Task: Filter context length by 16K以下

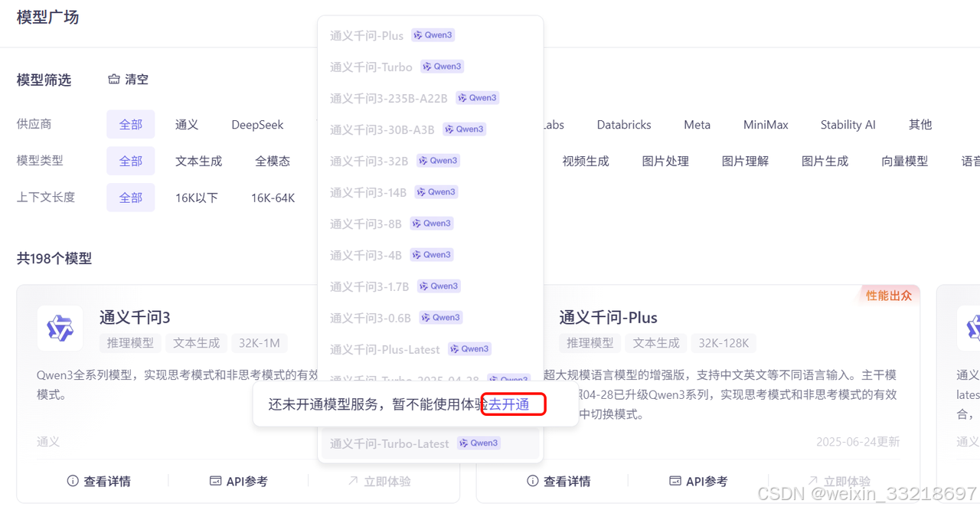Action: (x=197, y=198)
